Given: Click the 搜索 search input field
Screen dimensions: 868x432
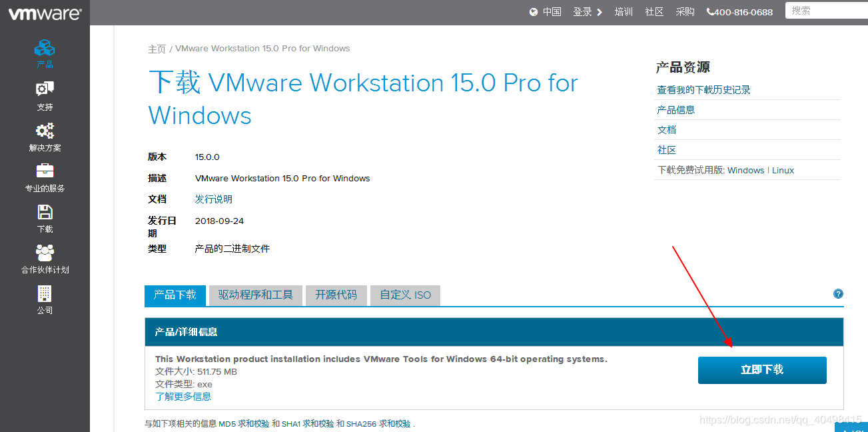Looking at the screenshot, I should pyautogui.click(x=827, y=11).
